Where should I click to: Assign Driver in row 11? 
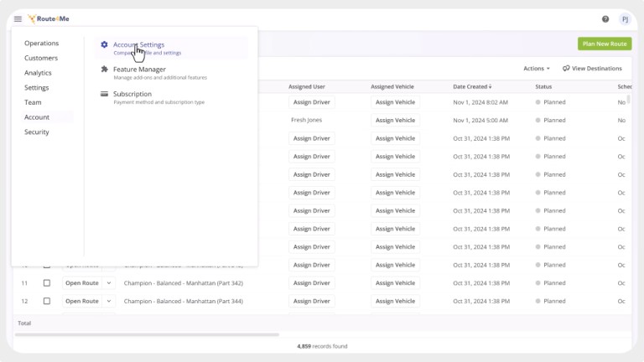312,282
